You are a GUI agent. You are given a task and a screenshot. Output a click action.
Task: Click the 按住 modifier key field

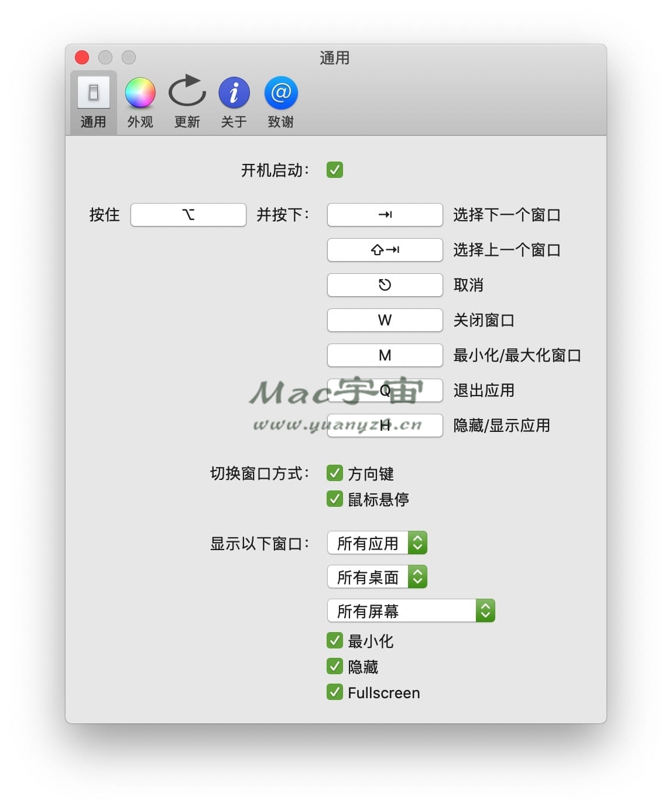(x=188, y=215)
